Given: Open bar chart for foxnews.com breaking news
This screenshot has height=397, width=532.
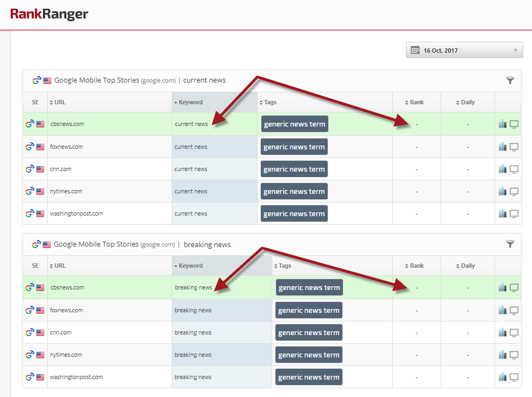Looking at the screenshot, I should pos(503,310).
